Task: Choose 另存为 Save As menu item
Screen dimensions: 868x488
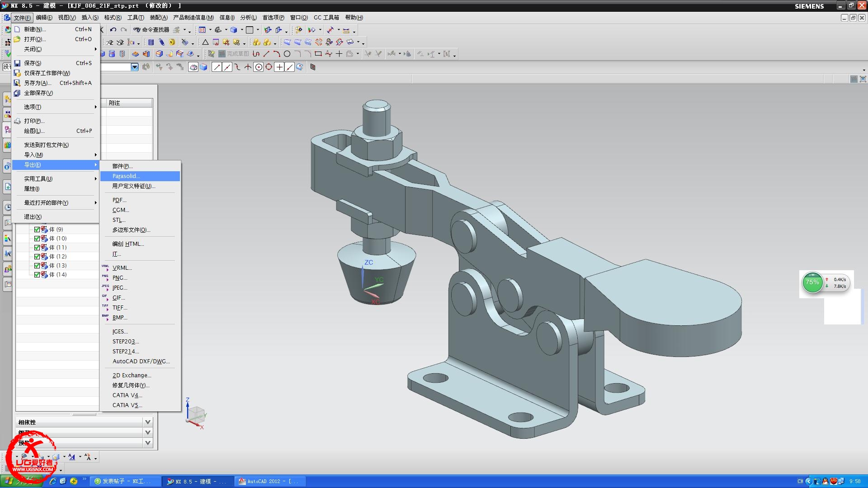Action: pos(56,83)
